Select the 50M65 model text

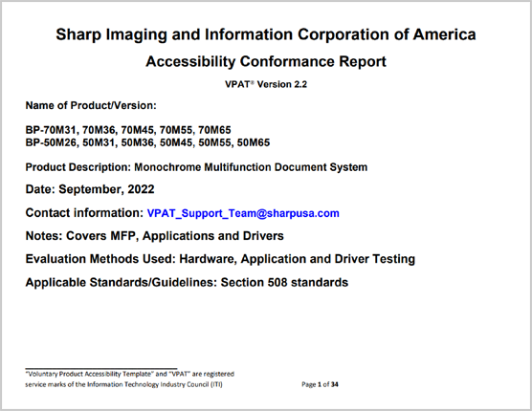254,142
